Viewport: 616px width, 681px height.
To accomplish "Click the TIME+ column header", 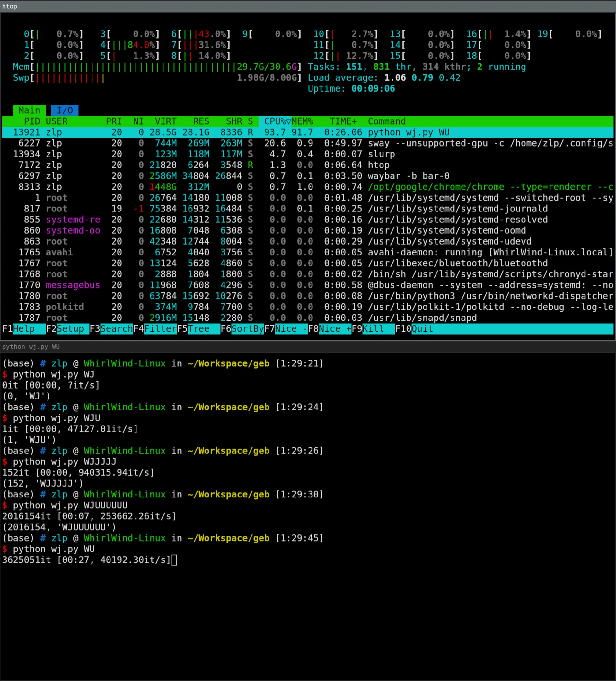I will click(343, 121).
